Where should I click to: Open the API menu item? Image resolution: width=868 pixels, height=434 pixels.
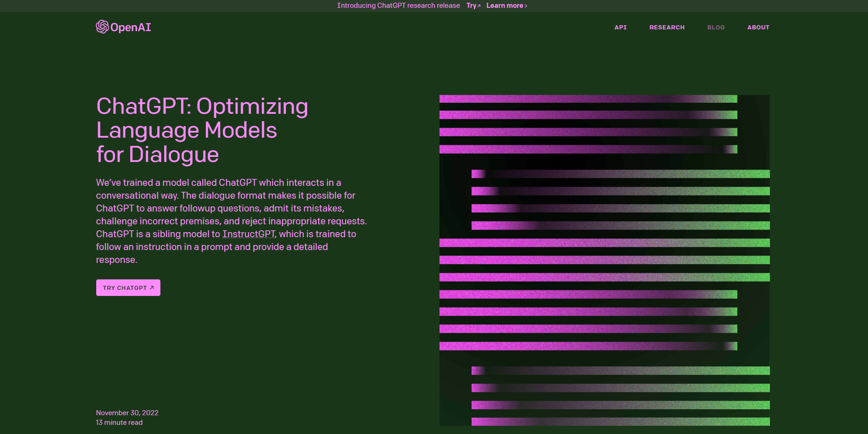pyautogui.click(x=621, y=28)
